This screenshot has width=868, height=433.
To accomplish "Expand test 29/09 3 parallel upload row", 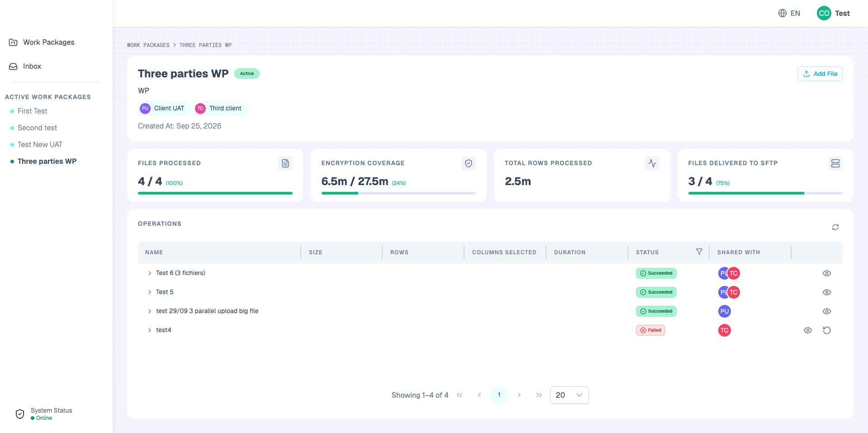I will coord(150,311).
